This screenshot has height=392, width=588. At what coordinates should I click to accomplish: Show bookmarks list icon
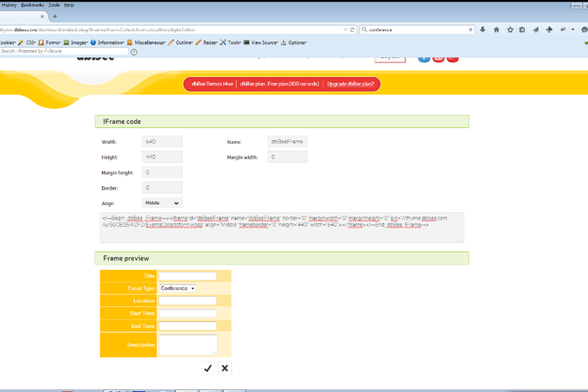[522, 29]
